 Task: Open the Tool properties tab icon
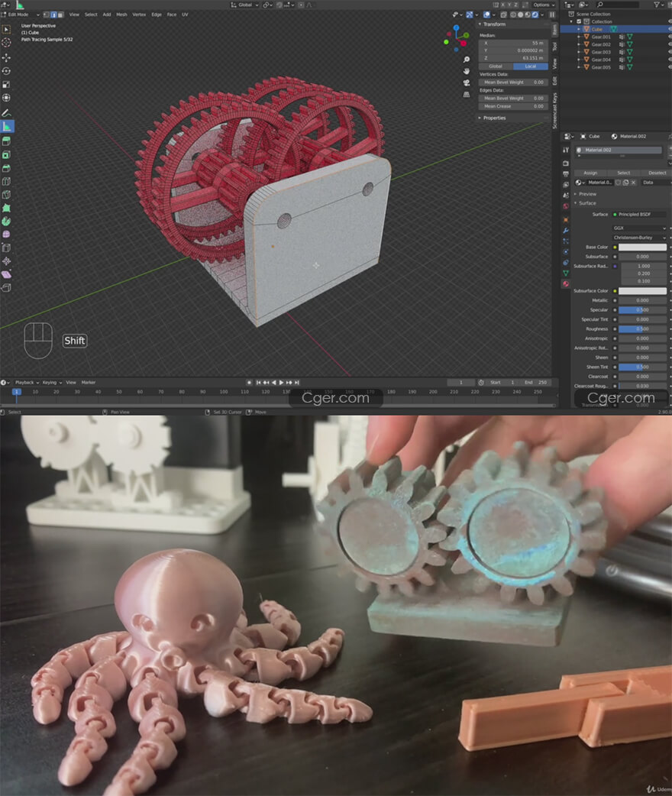(565, 150)
